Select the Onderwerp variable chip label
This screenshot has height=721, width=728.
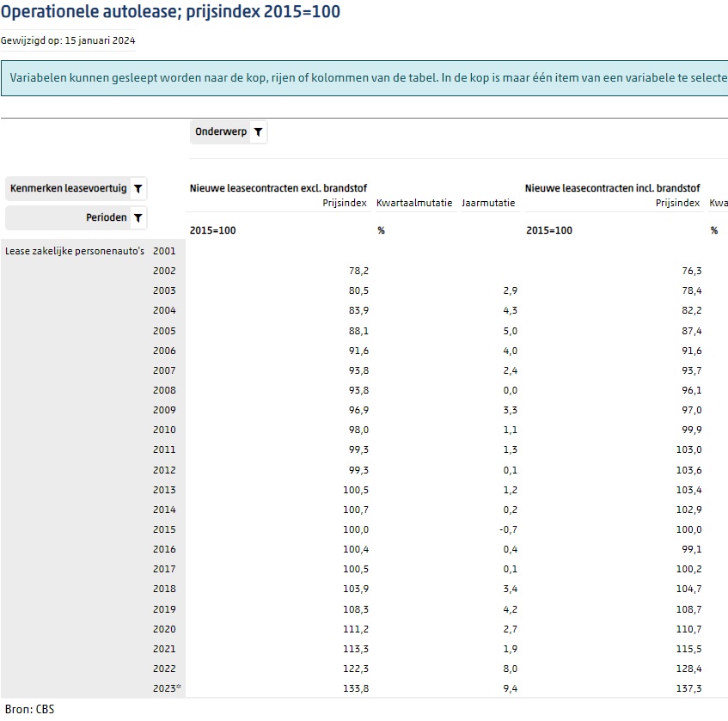tap(221, 131)
